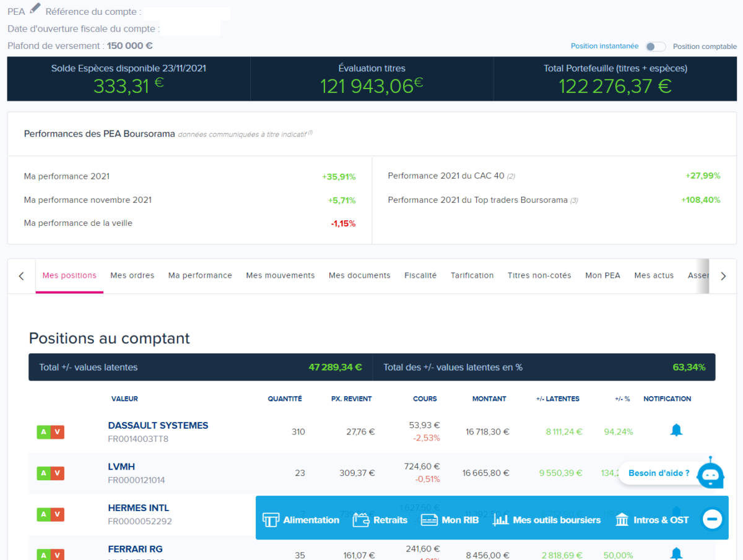Click the total latent gains value 47 289,34 €
Screen dimensions: 743x560
335,368
